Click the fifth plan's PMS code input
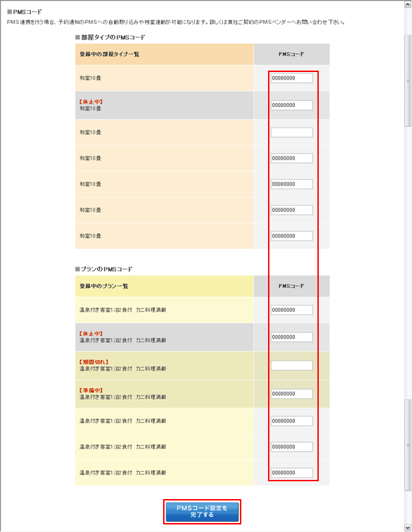 [x=291, y=420]
